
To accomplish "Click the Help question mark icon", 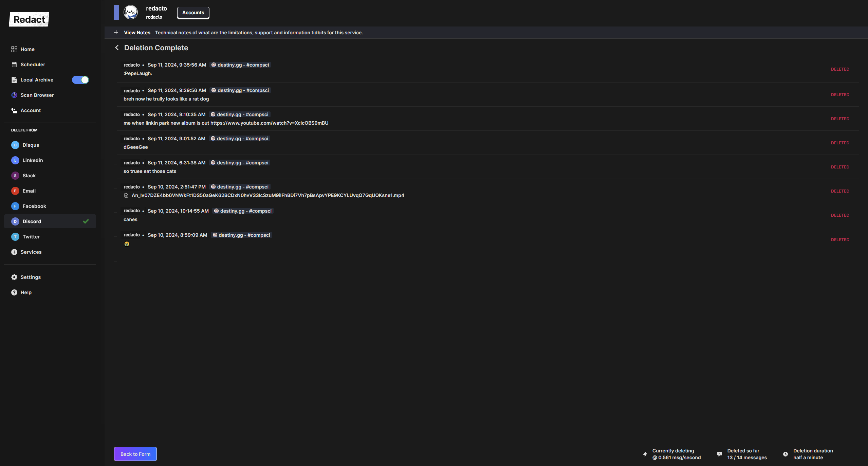I will click(x=14, y=292).
